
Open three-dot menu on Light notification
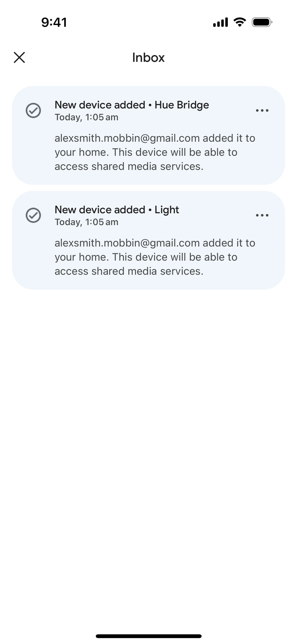pos(262,215)
